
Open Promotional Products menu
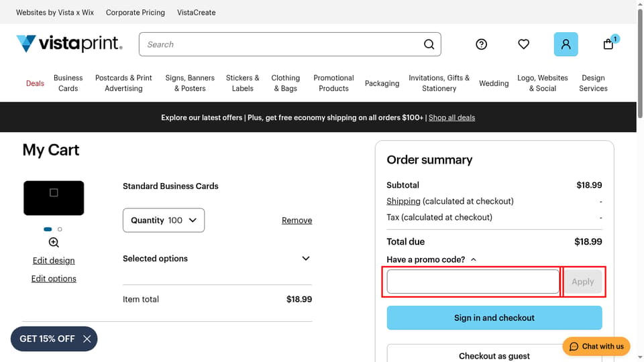click(333, 83)
